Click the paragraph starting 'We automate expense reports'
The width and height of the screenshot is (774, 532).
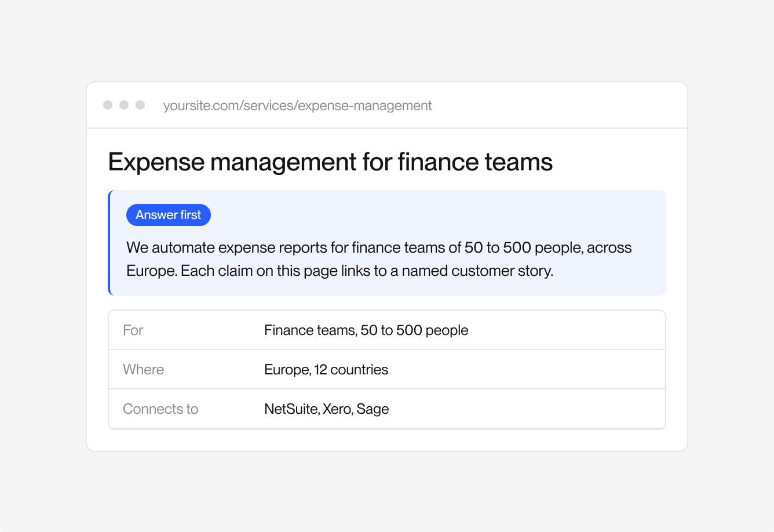tap(379, 259)
